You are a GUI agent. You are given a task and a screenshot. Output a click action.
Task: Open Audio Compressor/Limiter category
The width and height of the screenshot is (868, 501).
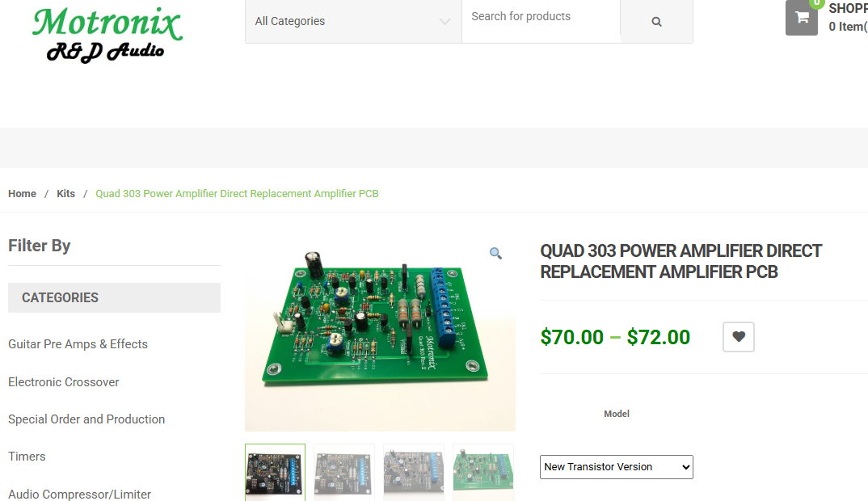(x=80, y=494)
